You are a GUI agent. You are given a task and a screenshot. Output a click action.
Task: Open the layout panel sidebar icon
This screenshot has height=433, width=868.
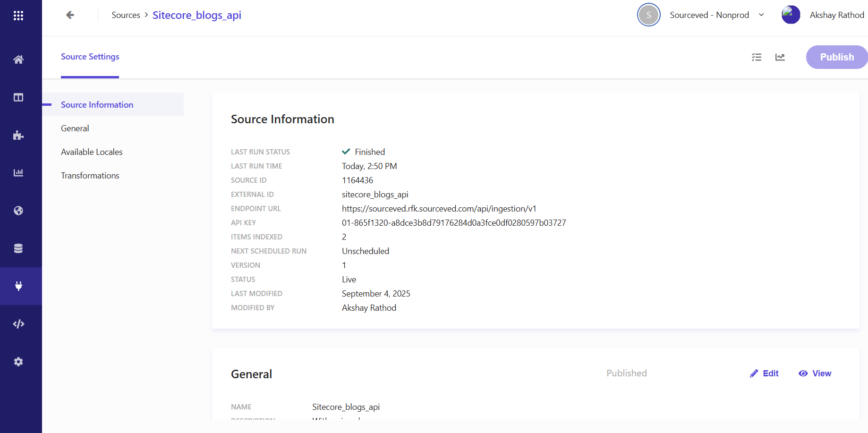(18, 97)
